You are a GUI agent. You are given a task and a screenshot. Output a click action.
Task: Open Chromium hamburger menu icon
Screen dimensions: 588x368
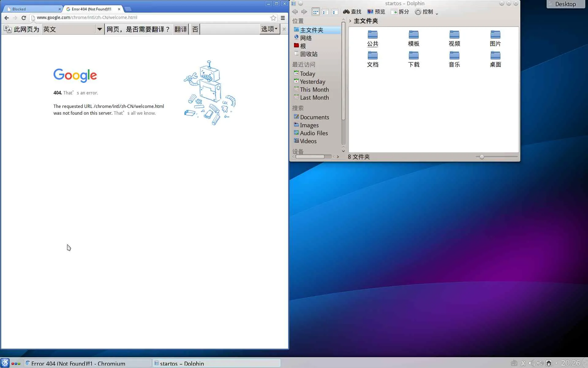pos(283,18)
